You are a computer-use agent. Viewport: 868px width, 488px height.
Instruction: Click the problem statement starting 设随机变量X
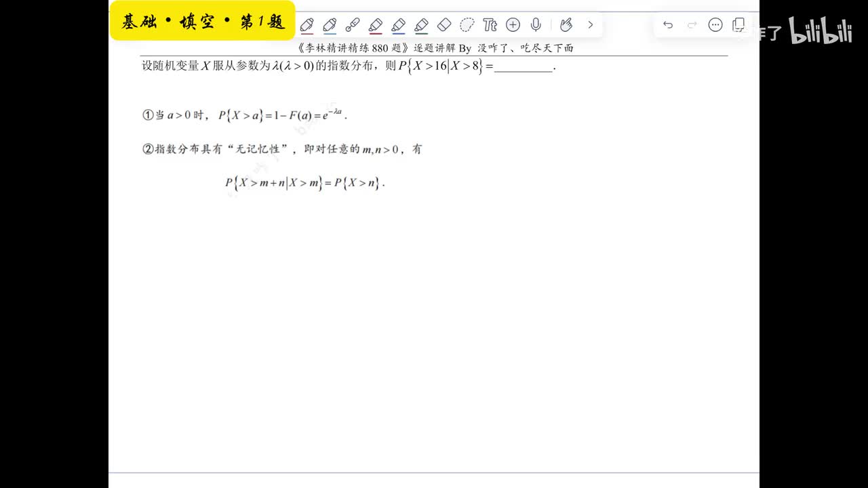pos(349,66)
